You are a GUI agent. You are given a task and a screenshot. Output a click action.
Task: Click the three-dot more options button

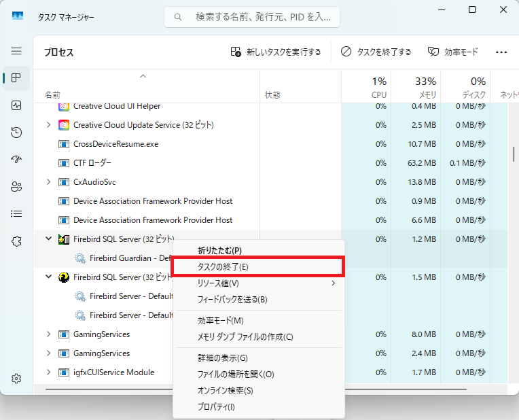501,52
